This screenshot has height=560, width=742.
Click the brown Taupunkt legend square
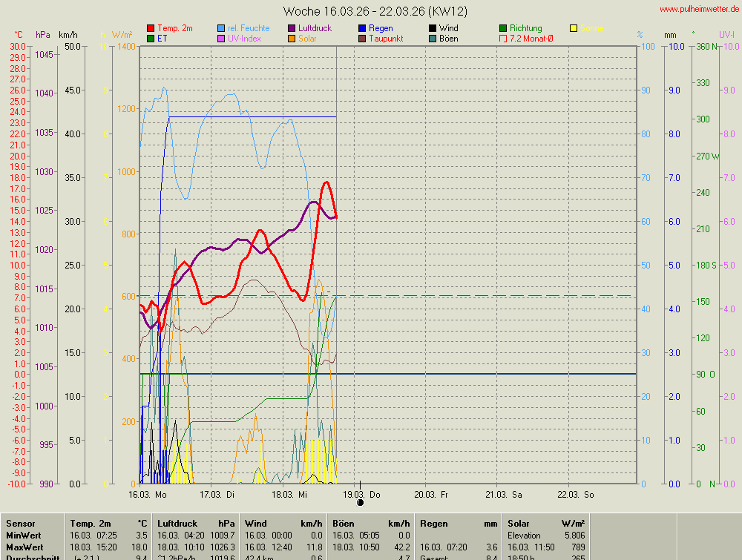(363, 39)
